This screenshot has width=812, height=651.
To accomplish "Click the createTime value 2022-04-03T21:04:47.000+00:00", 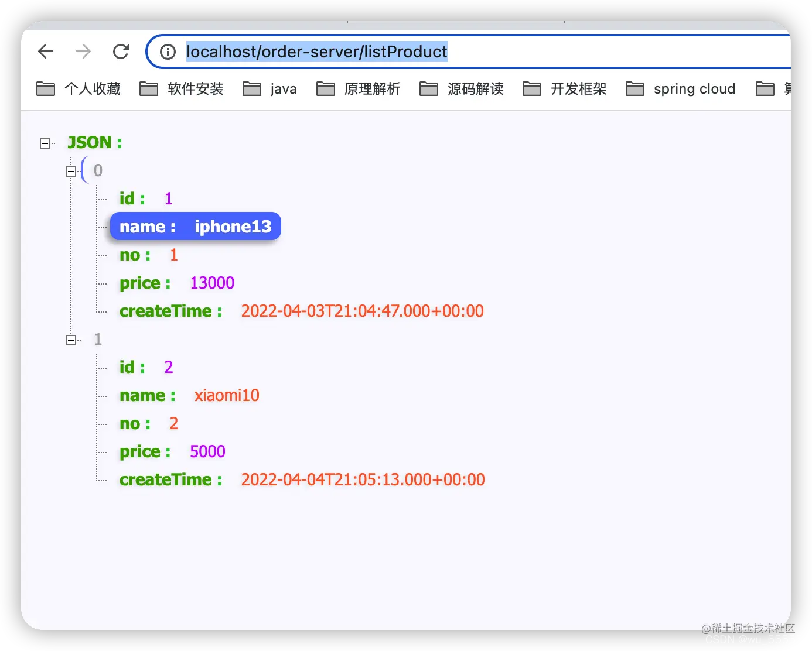I will [x=363, y=311].
